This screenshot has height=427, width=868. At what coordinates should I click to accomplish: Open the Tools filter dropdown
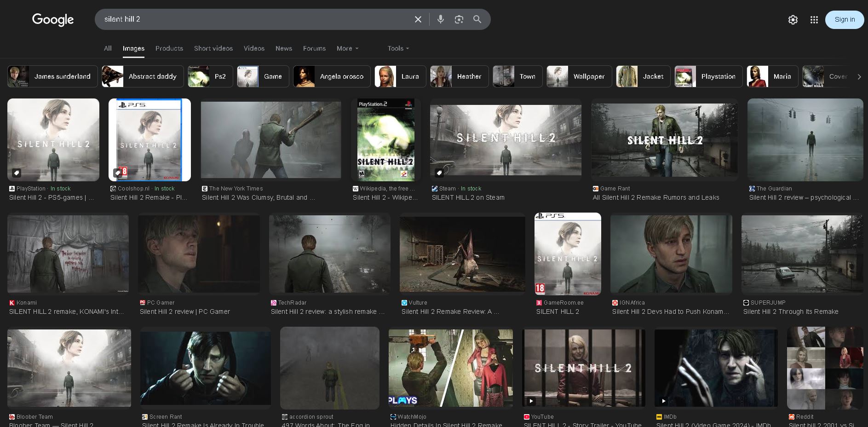(x=398, y=48)
